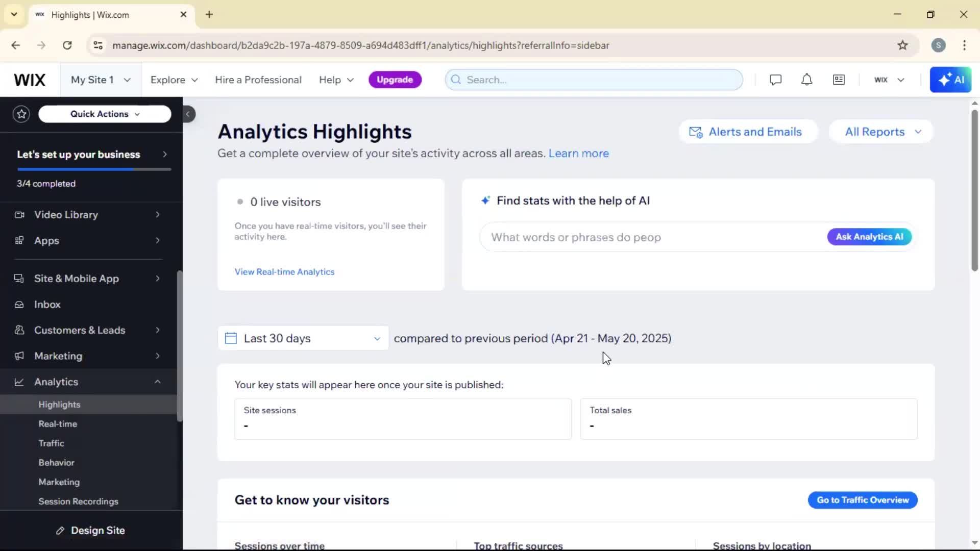Click Alerts and Emails button
Image resolution: width=980 pixels, height=551 pixels.
748,132
